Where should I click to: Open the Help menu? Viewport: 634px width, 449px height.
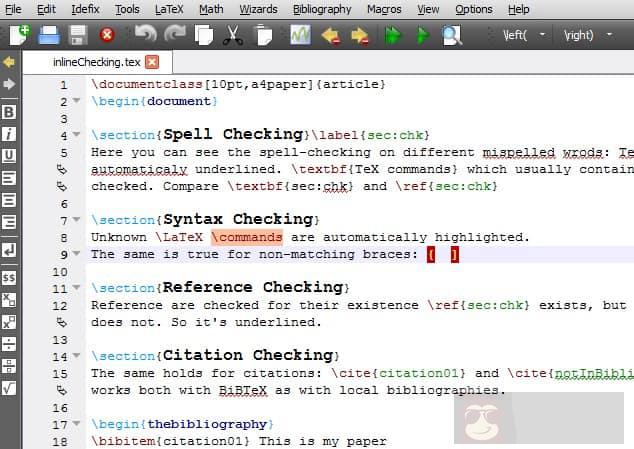coord(519,9)
